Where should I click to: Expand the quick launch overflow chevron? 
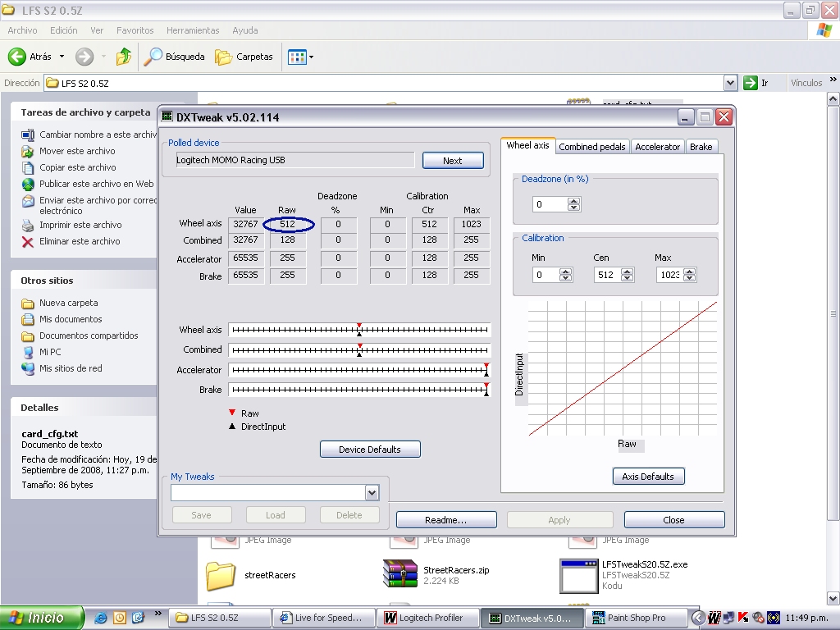click(157, 613)
